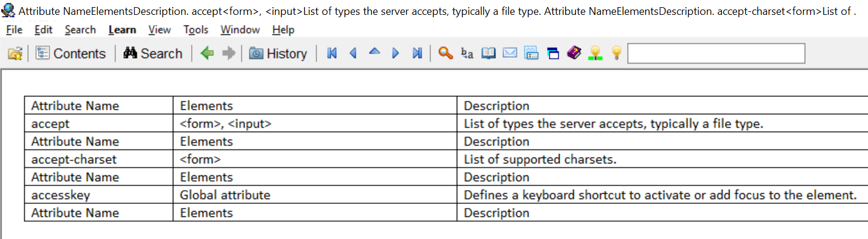Click the '<form>, <input>' elements cell
Screen dimensions: 868x239
(315, 124)
